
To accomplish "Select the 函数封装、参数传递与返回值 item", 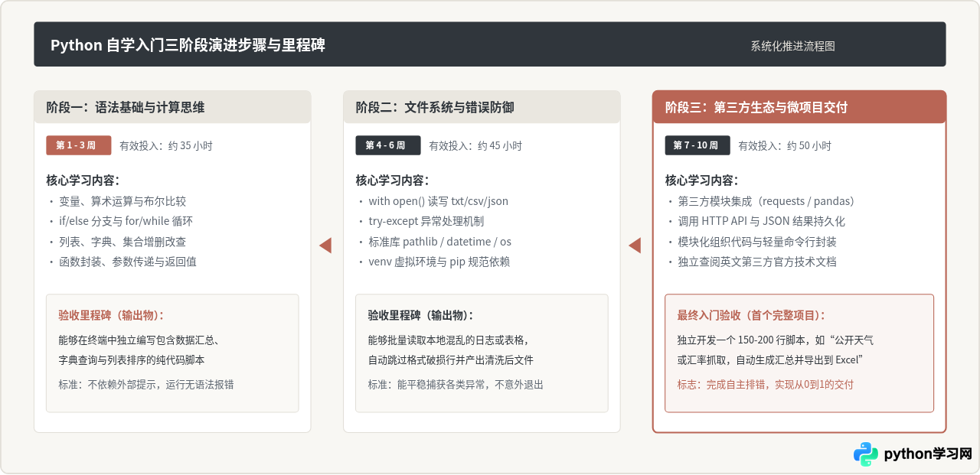I will [128, 262].
